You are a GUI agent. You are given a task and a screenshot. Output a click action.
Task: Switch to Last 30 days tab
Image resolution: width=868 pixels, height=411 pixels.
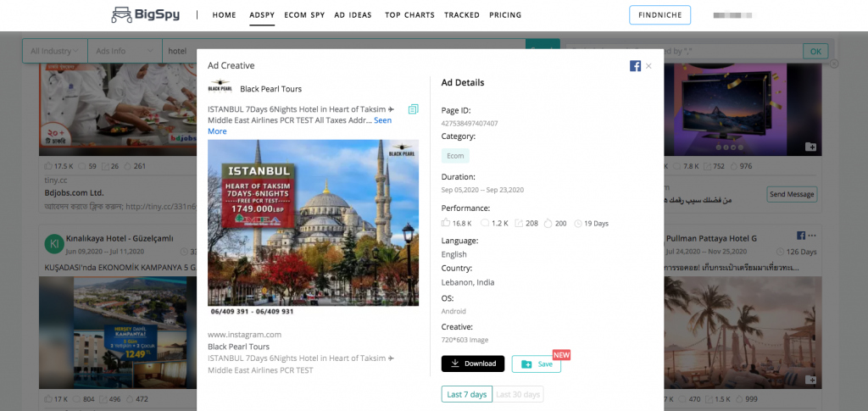[518, 394]
